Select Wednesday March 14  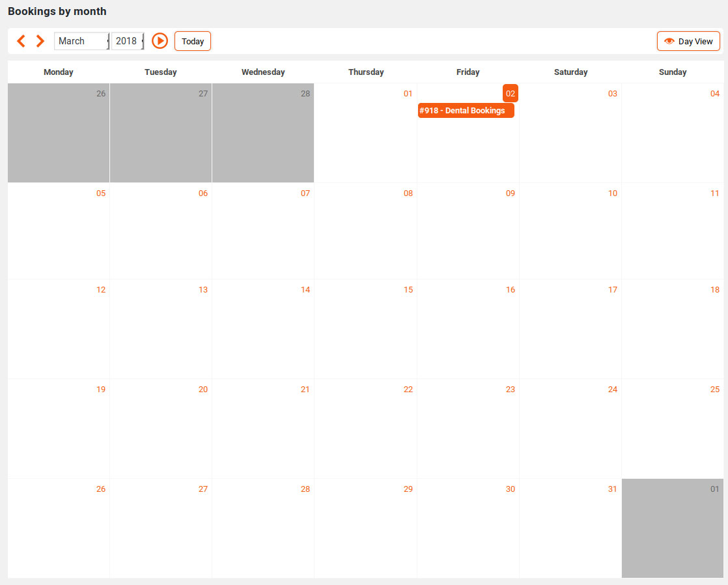click(263, 329)
